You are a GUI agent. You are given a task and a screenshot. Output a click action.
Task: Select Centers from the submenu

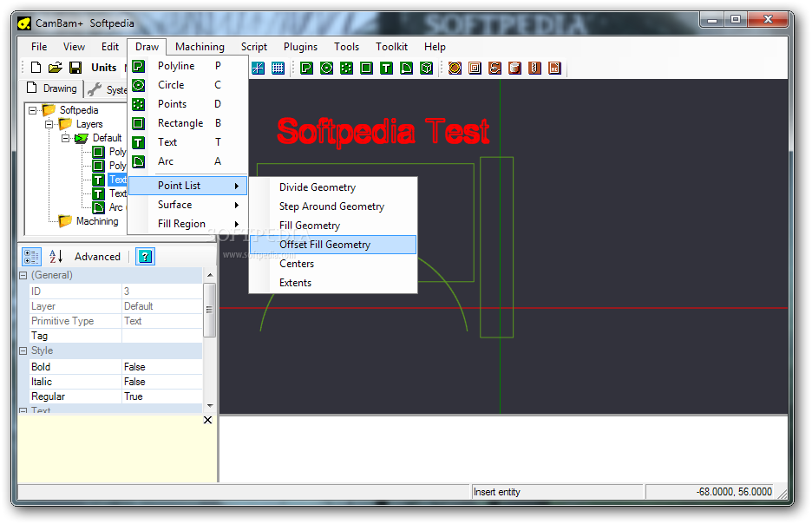click(333, 264)
